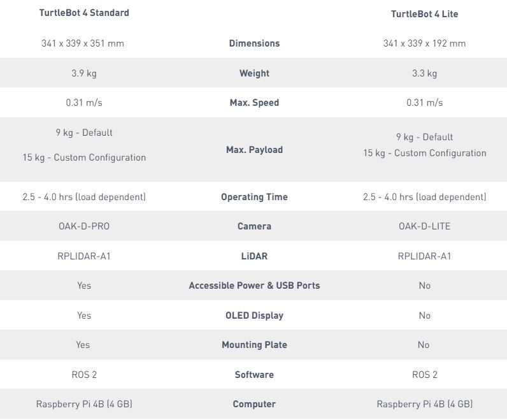Select the LiDAR row label
Screen dimensions: 507x420
click(x=254, y=256)
